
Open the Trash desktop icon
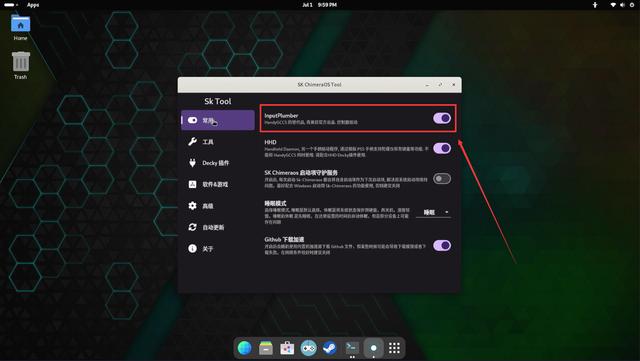[x=20, y=65]
